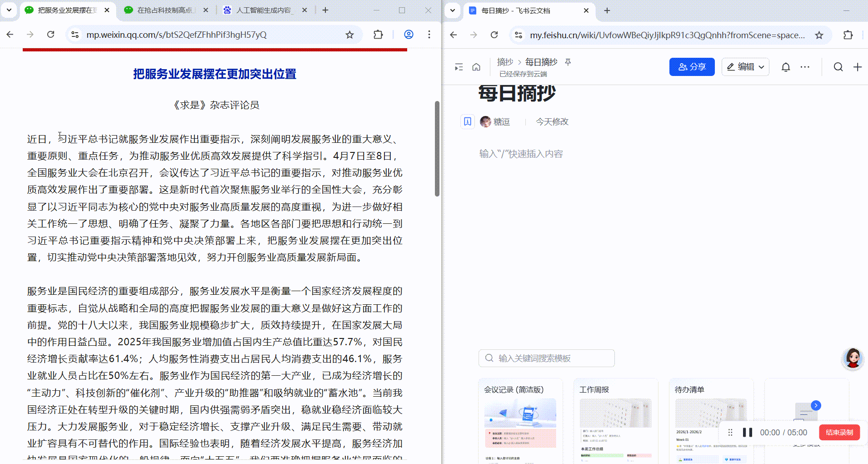
Task: Toggle pin on the 每日摘抄 document
Action: coord(568,62)
